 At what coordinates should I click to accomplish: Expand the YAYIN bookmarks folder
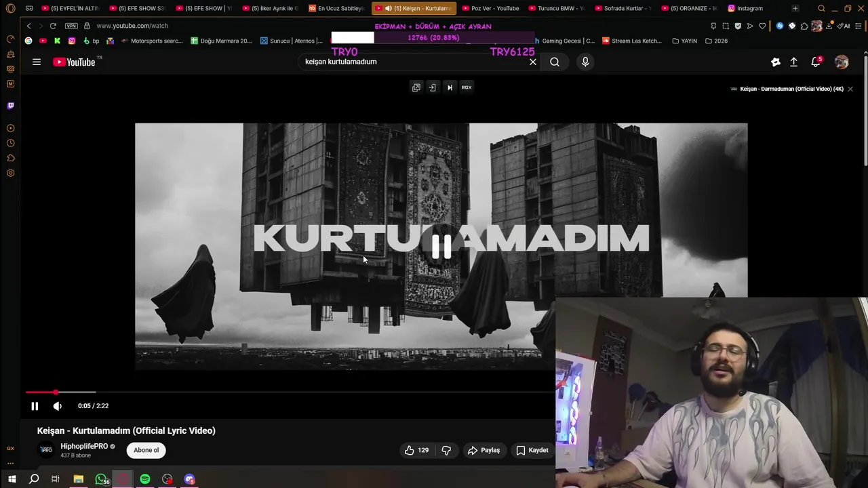pyautogui.click(x=684, y=41)
